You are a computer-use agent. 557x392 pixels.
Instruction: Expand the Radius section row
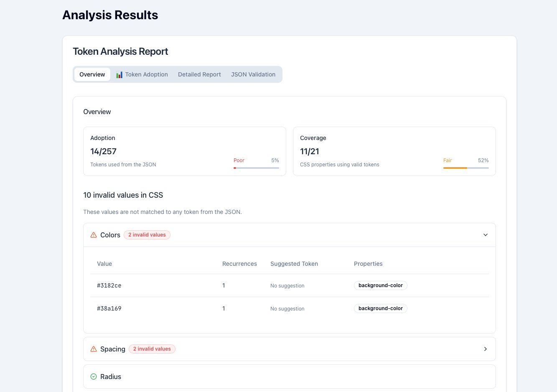(x=289, y=377)
